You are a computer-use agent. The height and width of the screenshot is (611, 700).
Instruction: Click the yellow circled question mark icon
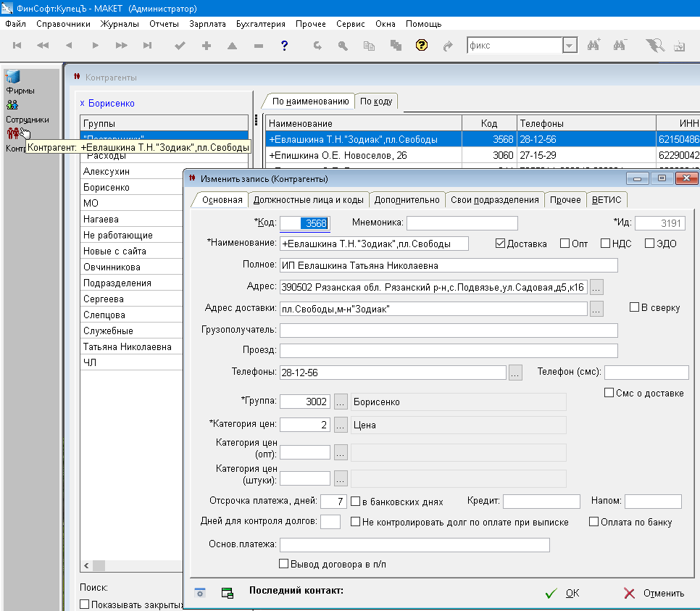pyautogui.click(x=422, y=46)
